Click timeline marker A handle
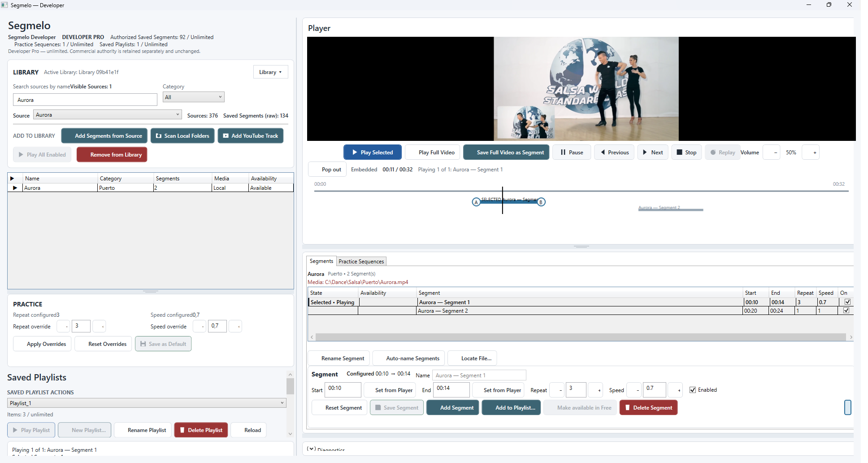 (x=476, y=202)
